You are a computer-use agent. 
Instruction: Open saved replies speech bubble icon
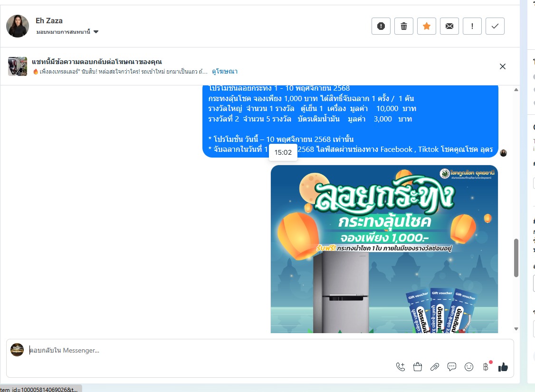[452, 367]
